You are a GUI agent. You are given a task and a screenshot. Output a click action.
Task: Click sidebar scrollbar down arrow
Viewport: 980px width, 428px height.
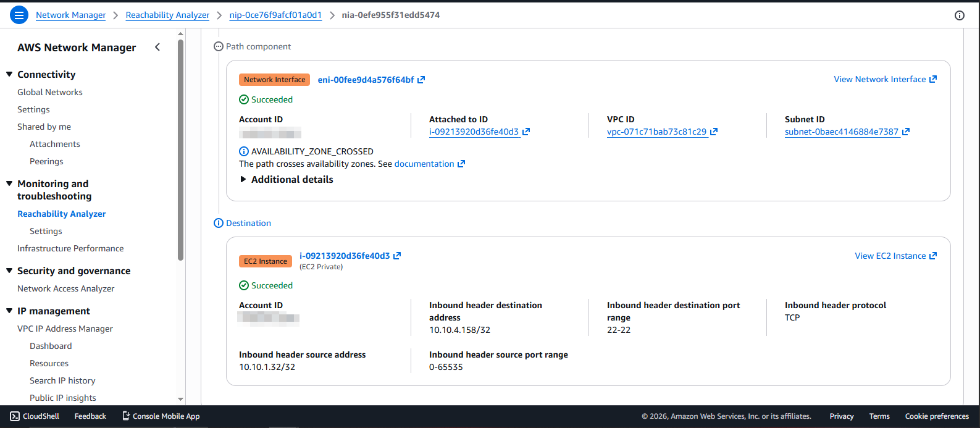[180, 400]
